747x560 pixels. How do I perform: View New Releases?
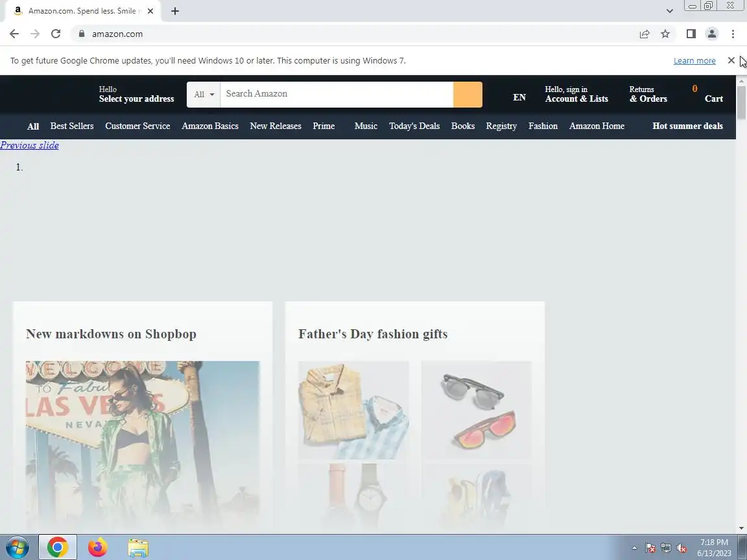click(x=276, y=126)
